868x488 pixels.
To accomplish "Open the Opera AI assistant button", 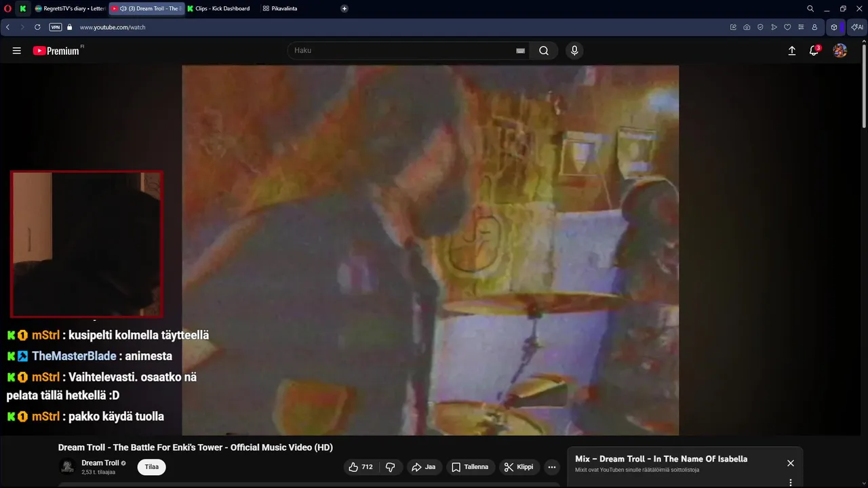I will [x=857, y=27].
